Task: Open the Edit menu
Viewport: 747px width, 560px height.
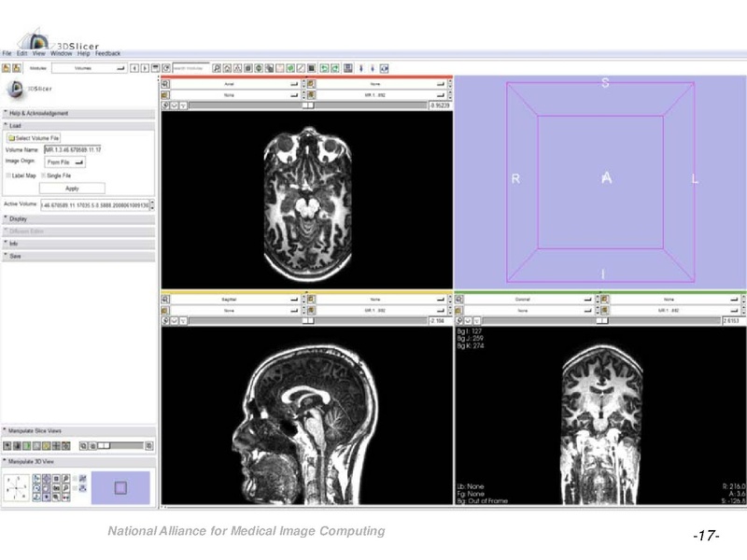Action: point(21,53)
